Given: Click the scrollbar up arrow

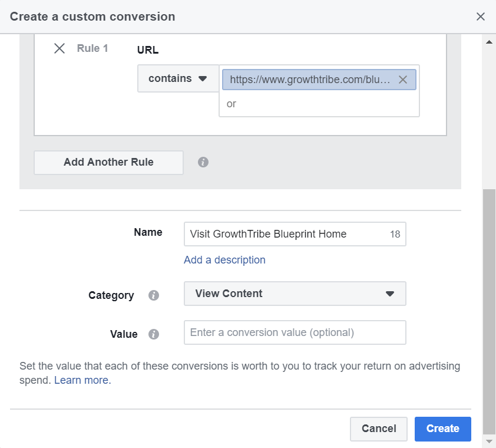Looking at the screenshot, I should [489, 42].
